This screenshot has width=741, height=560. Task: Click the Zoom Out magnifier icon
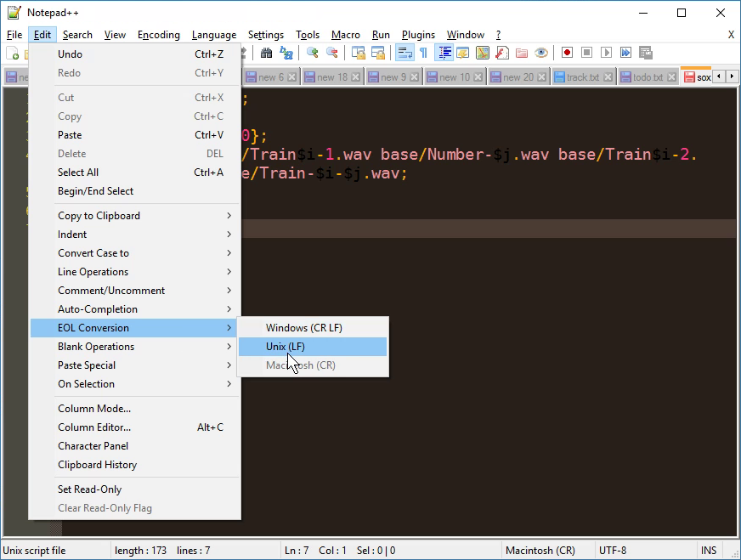pos(332,53)
